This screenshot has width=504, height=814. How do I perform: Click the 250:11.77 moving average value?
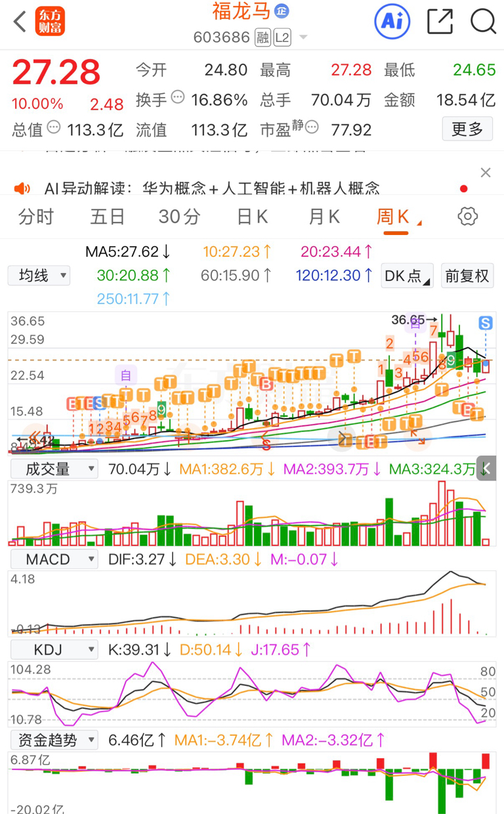pos(135,299)
